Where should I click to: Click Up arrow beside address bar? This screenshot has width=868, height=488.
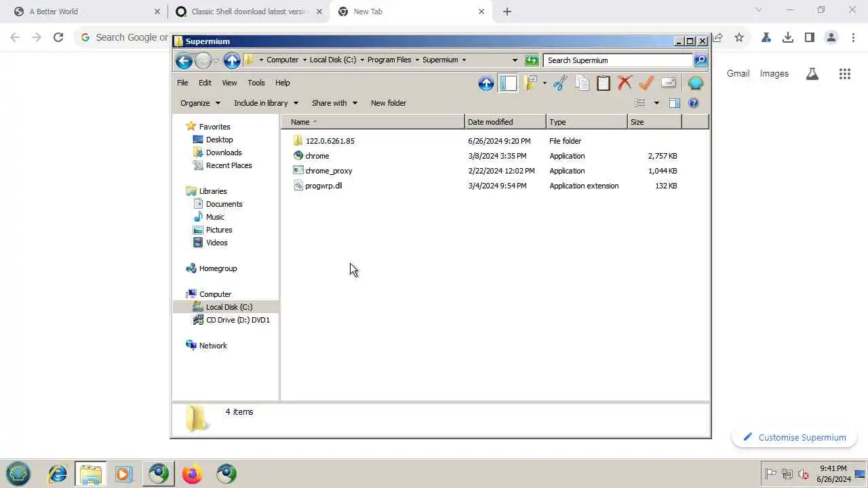click(x=232, y=60)
